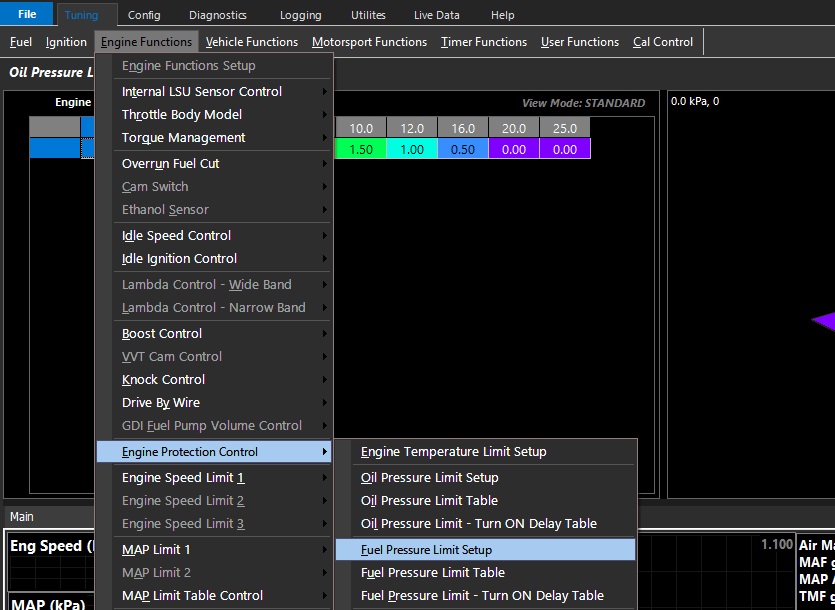
Task: Expand Internal LSU Sensor Control submenu
Action: 214,92
